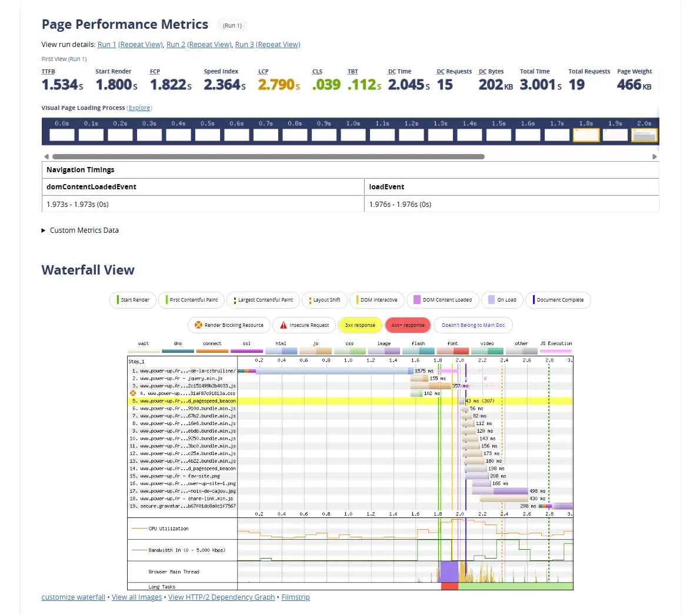Open the customize waterfall link
700x615 pixels.
point(73,597)
